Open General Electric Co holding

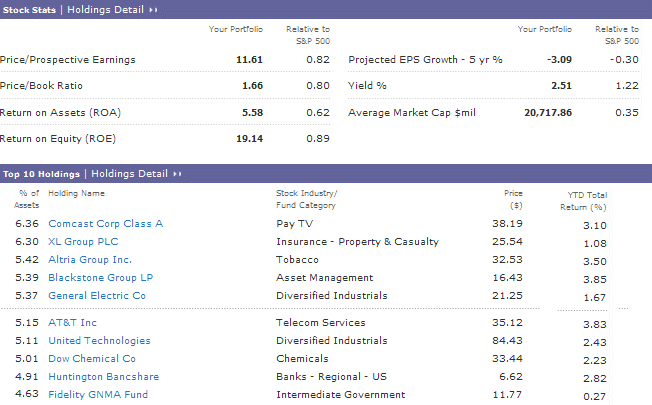pyautogui.click(x=97, y=296)
